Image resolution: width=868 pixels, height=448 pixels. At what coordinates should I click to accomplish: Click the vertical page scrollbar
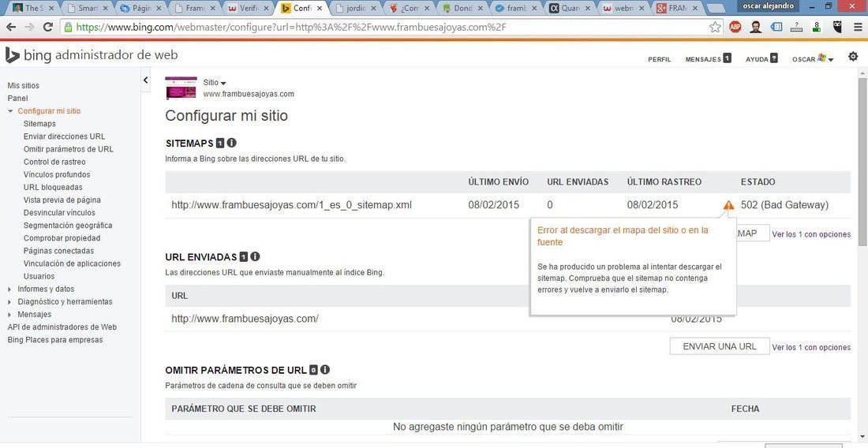tap(862, 162)
